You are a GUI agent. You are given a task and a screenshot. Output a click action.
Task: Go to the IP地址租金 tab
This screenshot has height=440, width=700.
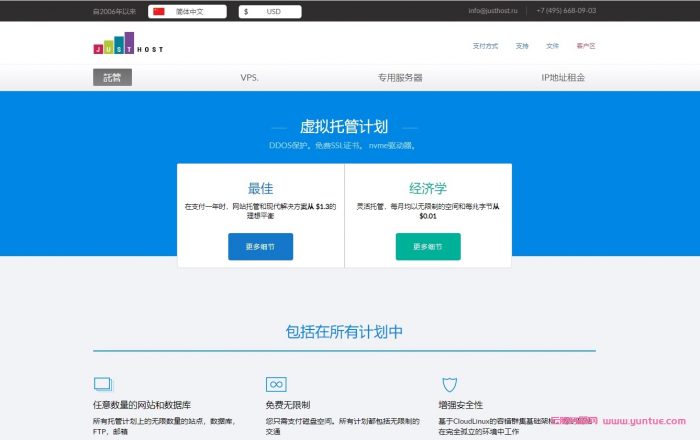[x=563, y=77]
